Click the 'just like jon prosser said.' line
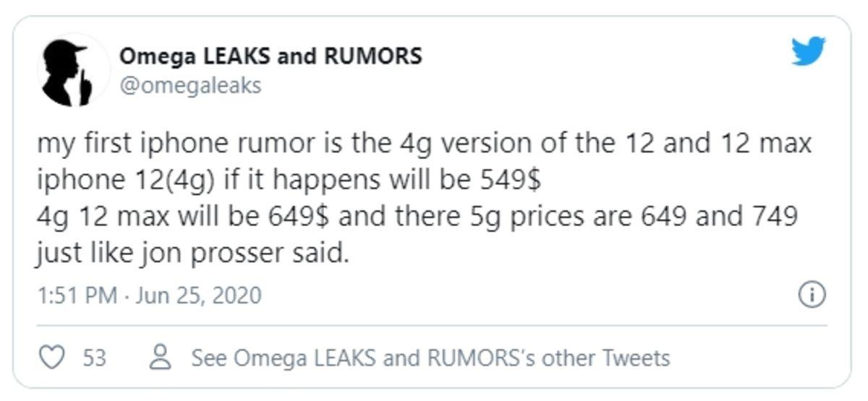This screenshot has width=868, height=401. pos(192,254)
